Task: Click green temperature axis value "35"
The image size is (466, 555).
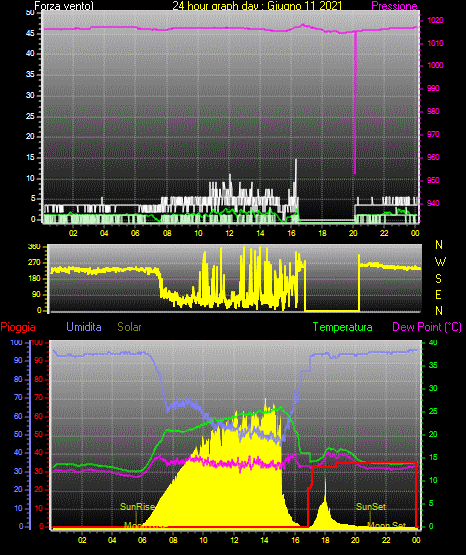Action: [433, 365]
